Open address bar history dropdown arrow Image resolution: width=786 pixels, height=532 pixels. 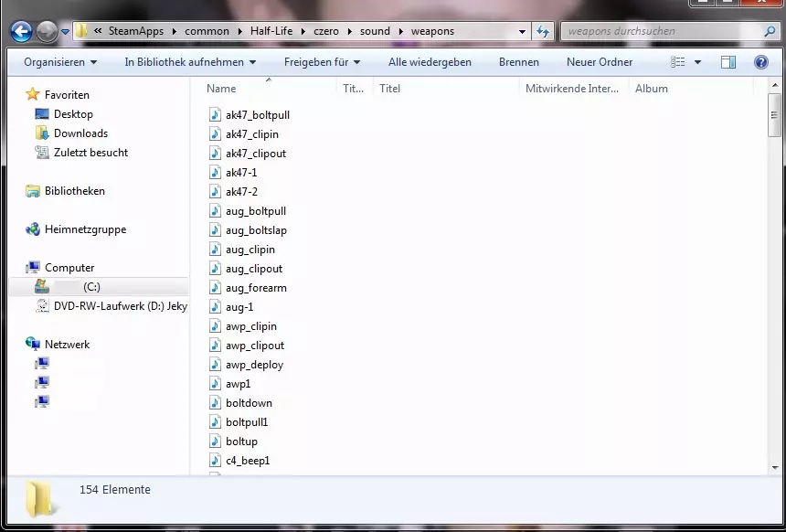click(x=522, y=31)
